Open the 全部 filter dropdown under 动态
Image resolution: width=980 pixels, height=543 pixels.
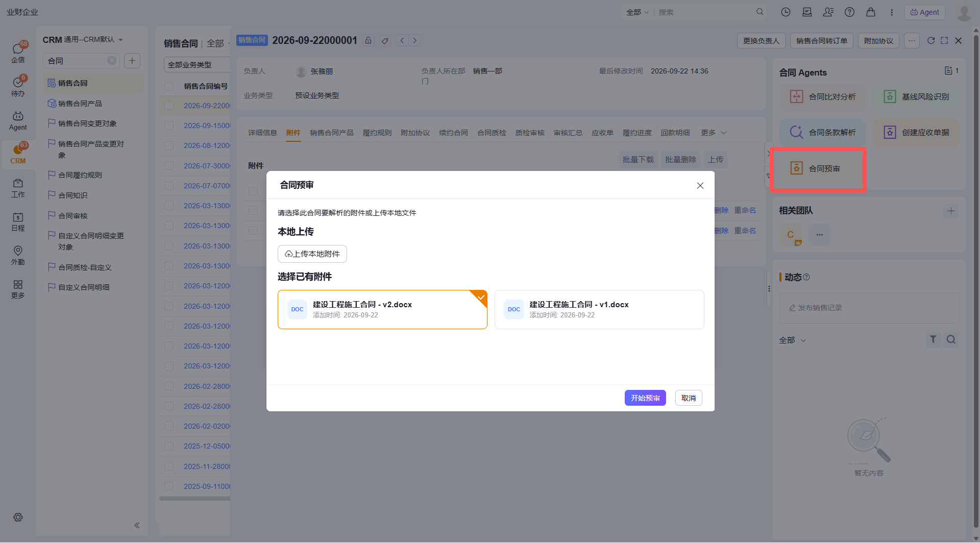pos(792,340)
